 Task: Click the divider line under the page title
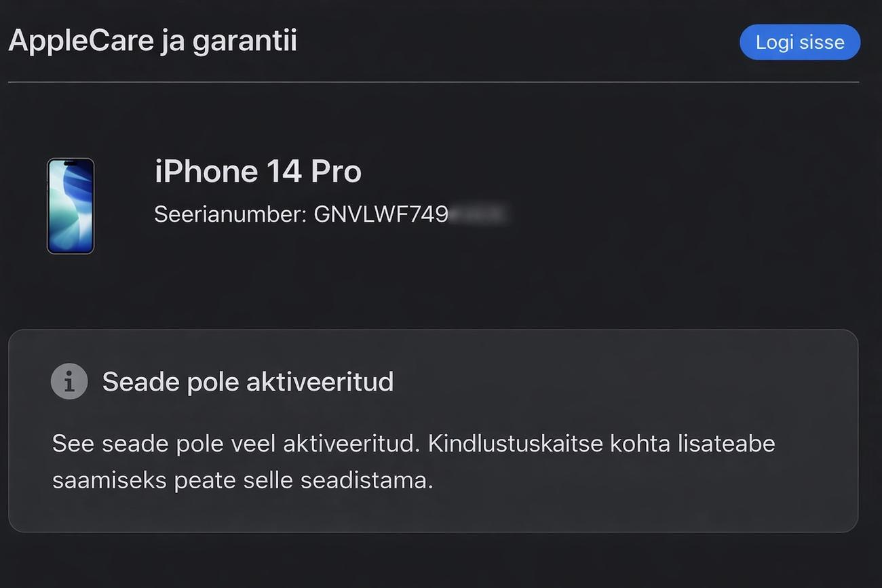pyautogui.click(x=434, y=82)
